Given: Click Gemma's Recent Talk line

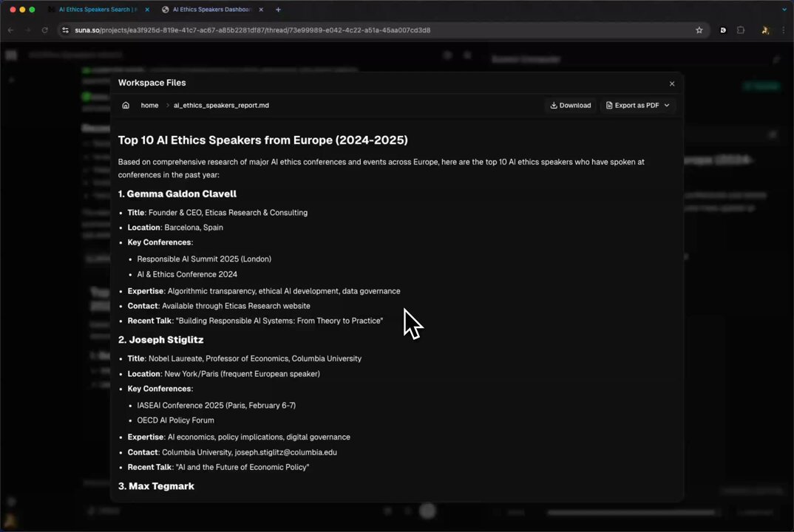Looking at the screenshot, I should pyautogui.click(x=255, y=321).
